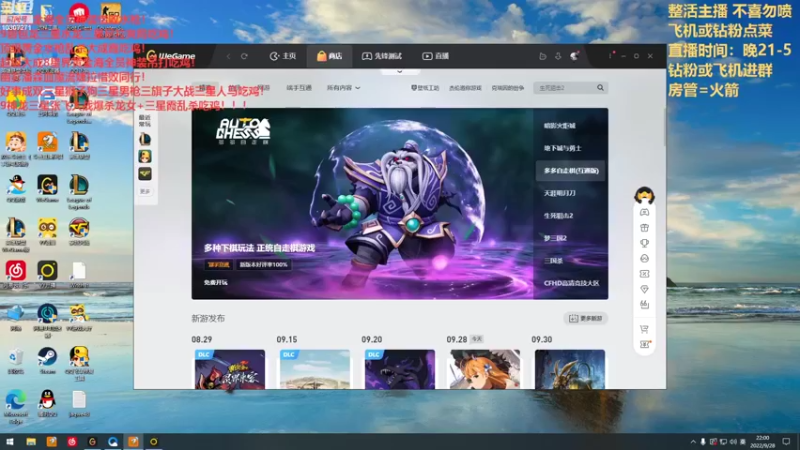Open the second recent game icon in sidebar
The image size is (800, 450).
coord(145,157)
